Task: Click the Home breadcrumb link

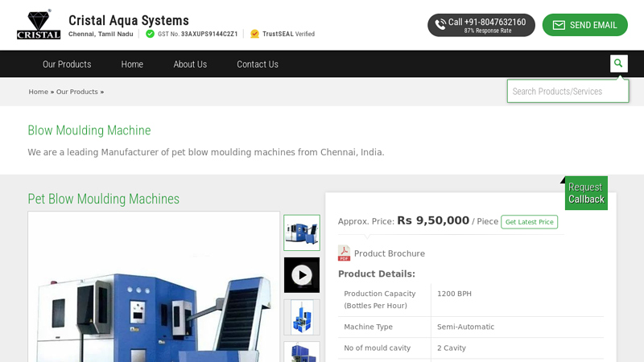Action: coord(38,92)
